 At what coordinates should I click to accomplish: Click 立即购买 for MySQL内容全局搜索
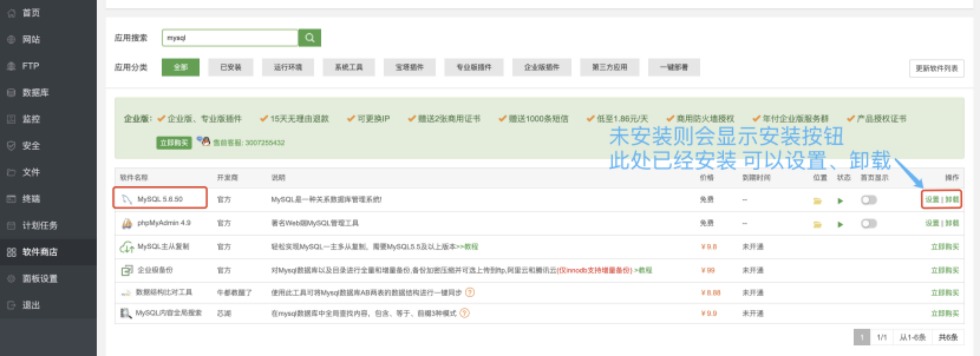(945, 314)
